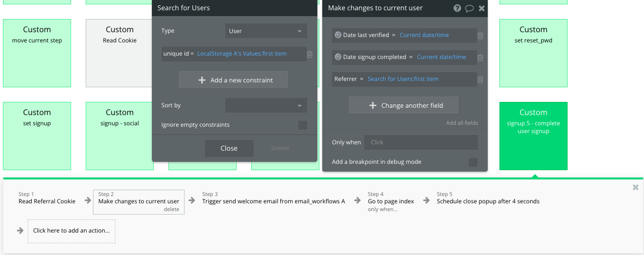The width and height of the screenshot is (644, 255).
Task: Open help for Make changes to current user
Action: tap(457, 8)
